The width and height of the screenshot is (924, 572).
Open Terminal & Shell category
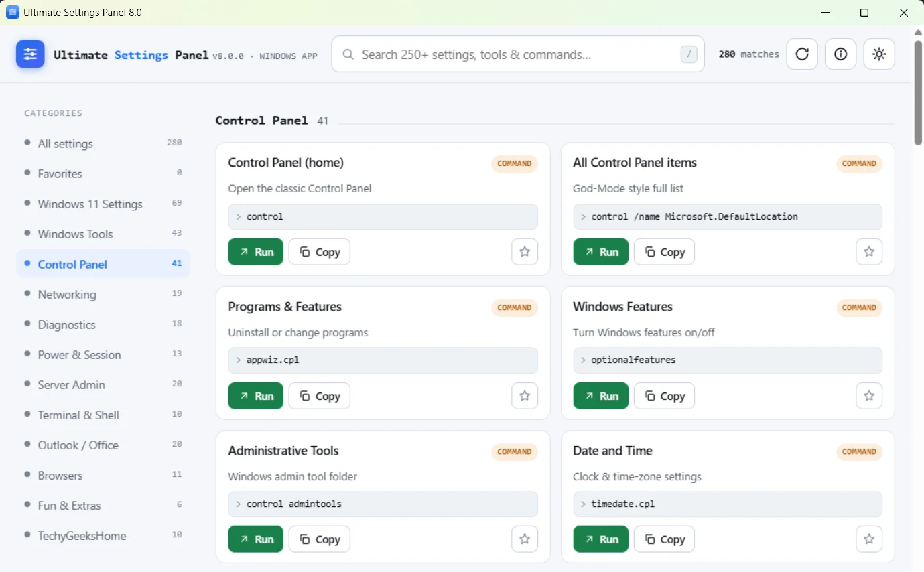[x=103, y=415]
